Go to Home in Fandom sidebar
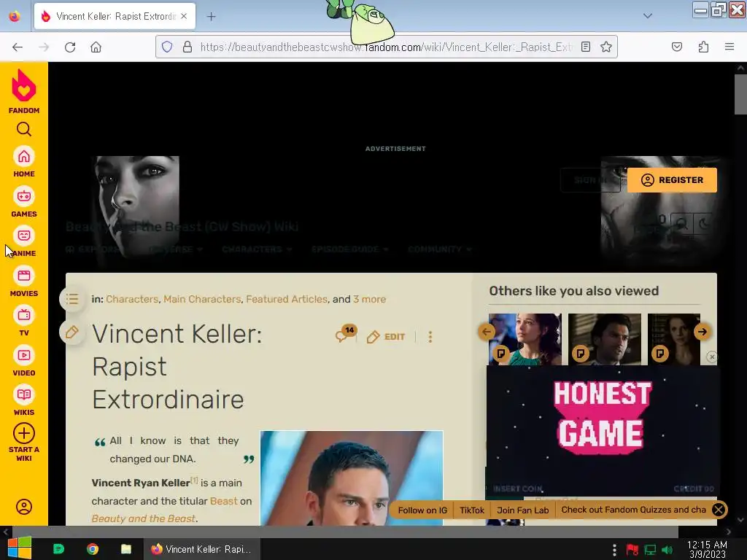Screen dimensions: 747x560 click(24, 162)
